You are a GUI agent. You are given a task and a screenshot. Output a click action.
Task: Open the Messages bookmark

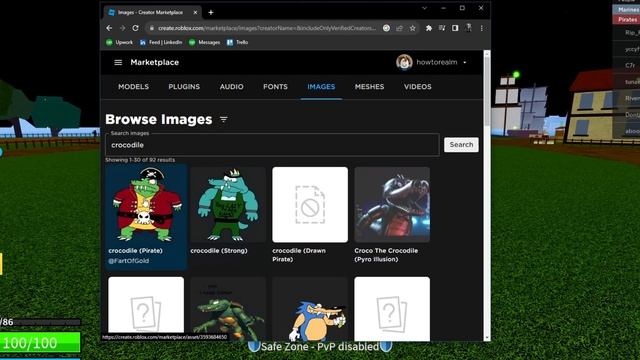tap(204, 42)
